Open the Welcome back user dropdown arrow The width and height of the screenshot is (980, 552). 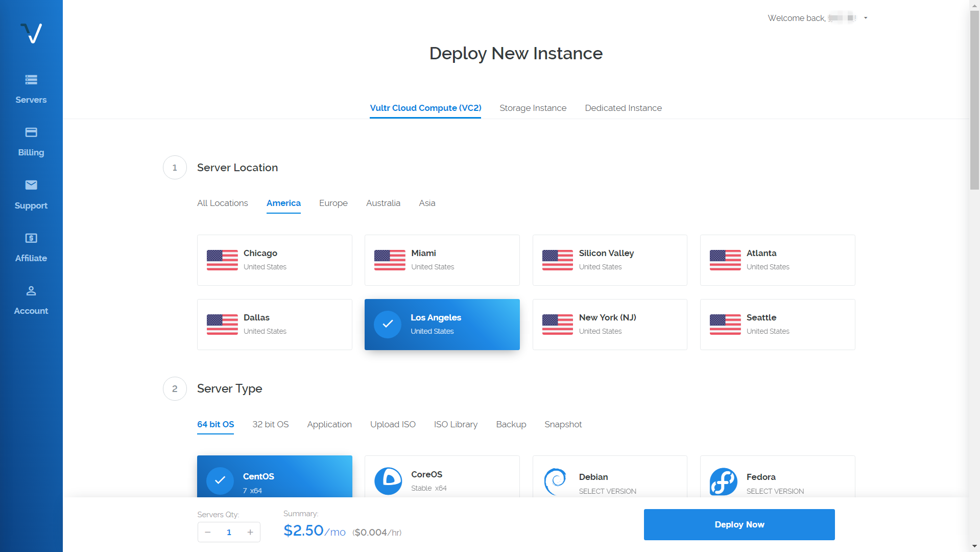(x=866, y=18)
